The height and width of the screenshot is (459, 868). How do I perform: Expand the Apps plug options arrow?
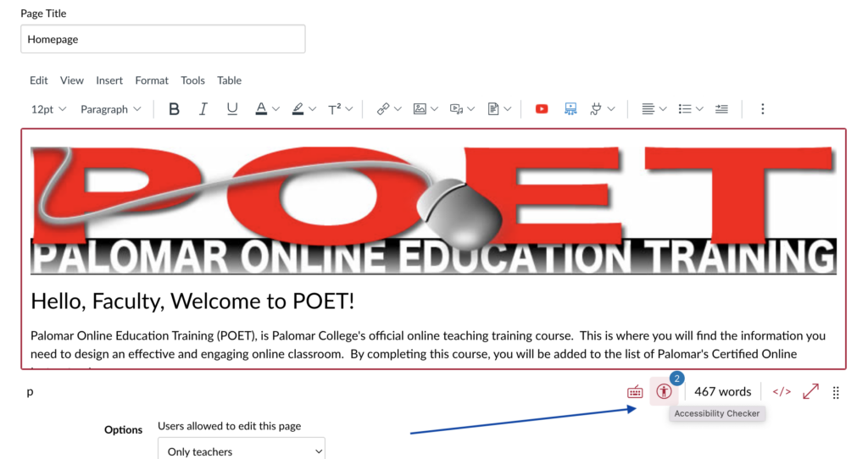coord(611,109)
